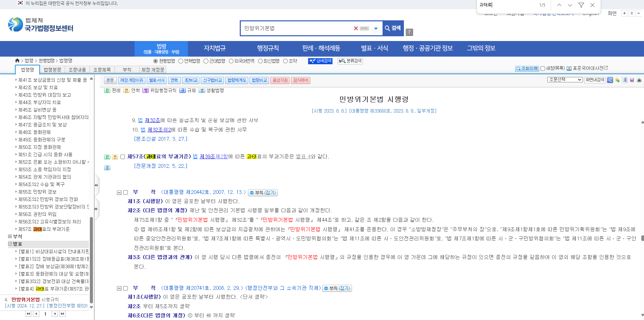This screenshot has width=644, height=320.
Task: Open the 별표 4 link in 제57조
Action: tap(303, 157)
